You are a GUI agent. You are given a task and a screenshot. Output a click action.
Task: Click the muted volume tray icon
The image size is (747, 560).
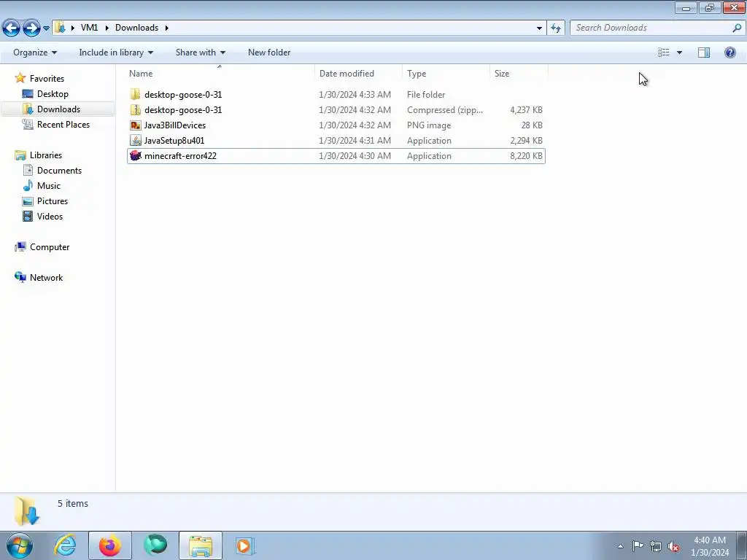point(673,547)
